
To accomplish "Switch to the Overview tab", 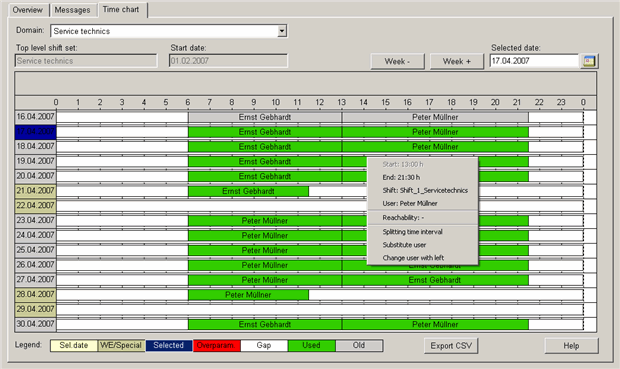I will [28, 10].
